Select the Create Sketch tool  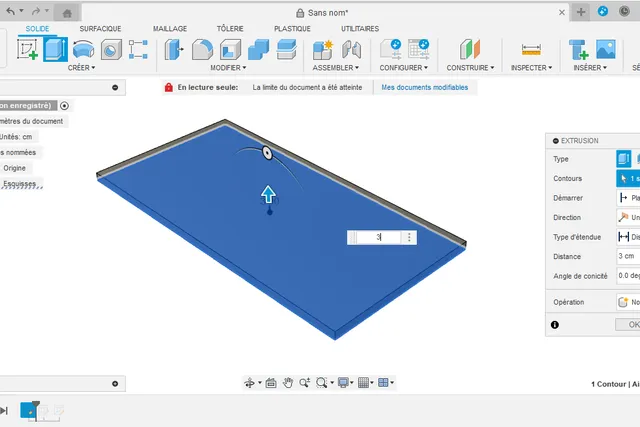tap(27, 49)
